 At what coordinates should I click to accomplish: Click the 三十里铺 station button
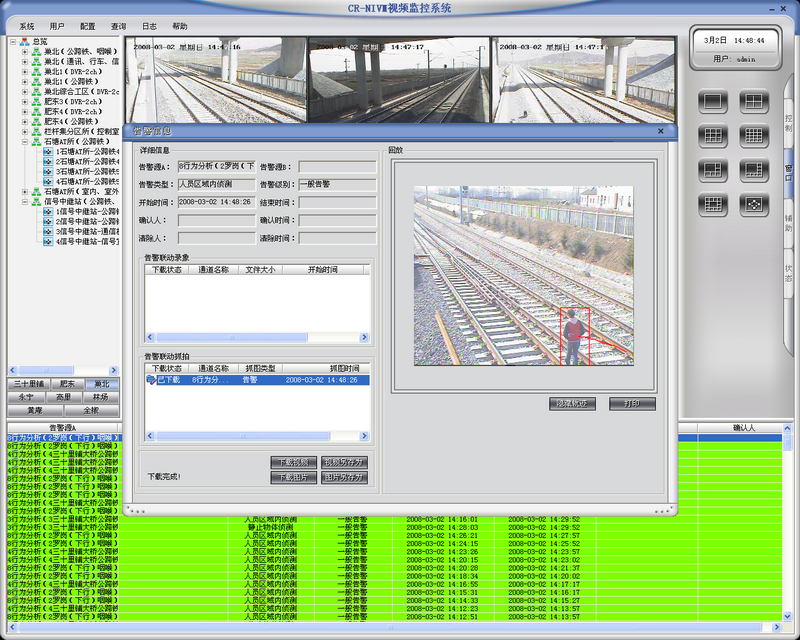(x=29, y=384)
